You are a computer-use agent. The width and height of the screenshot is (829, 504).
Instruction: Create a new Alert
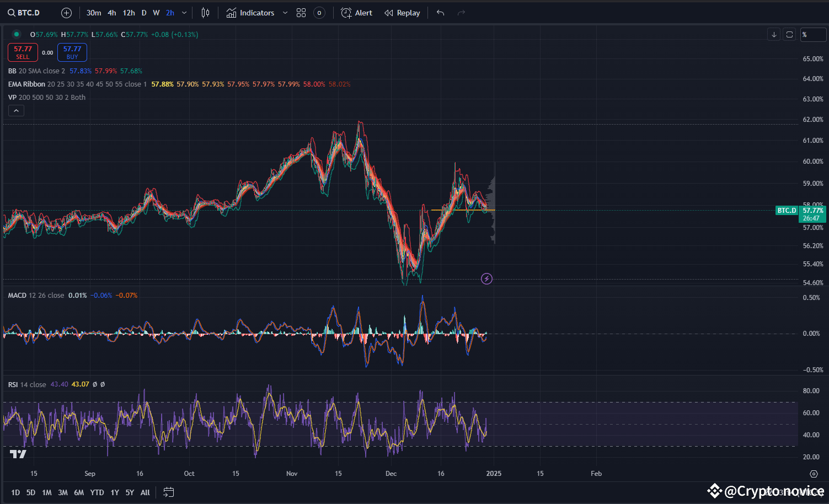[356, 13]
